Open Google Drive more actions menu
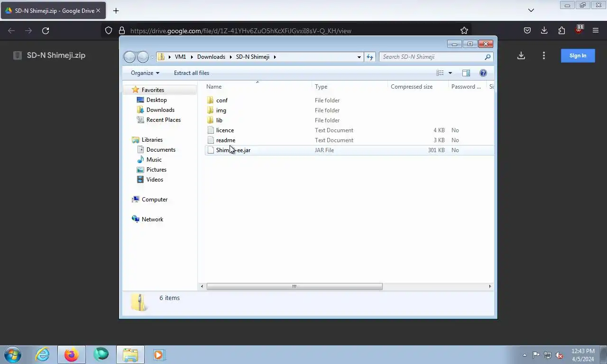The width and height of the screenshot is (607, 364). [544, 55]
